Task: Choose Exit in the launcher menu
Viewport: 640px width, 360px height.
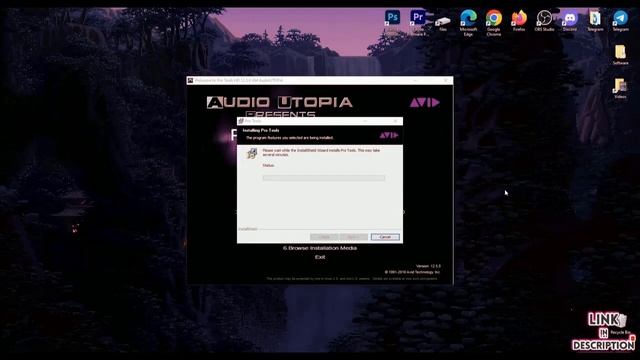Action: pos(320,257)
